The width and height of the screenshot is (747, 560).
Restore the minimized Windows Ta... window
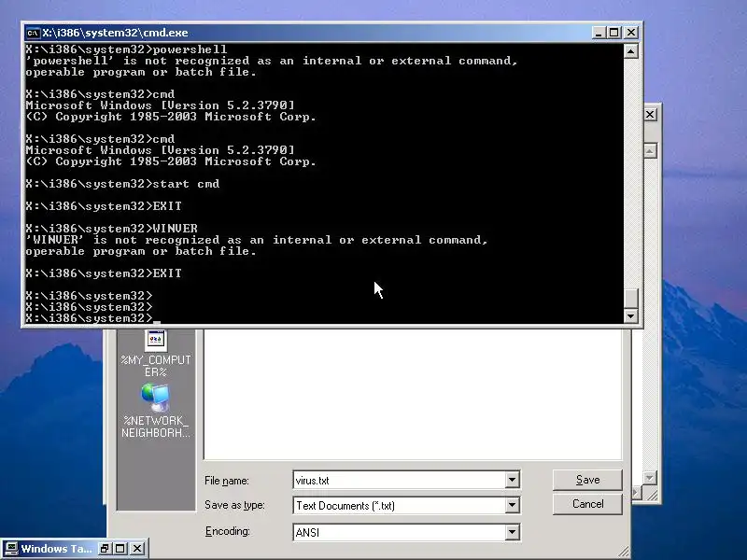(105, 549)
